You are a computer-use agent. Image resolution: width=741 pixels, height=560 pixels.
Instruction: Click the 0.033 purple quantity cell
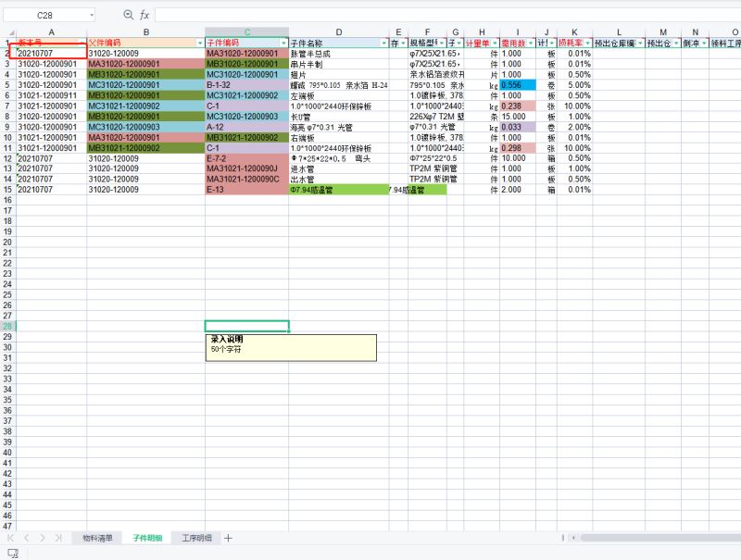(518, 127)
